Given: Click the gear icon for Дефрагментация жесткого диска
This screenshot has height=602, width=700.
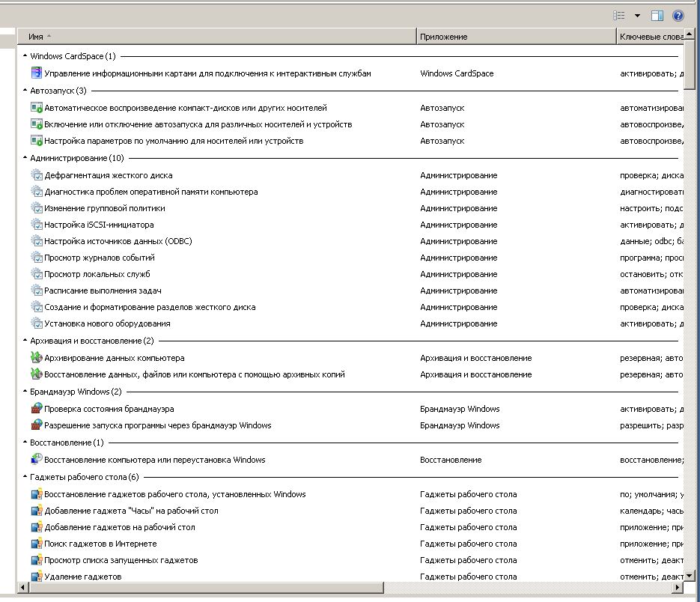Looking at the screenshot, I should coord(37,175).
